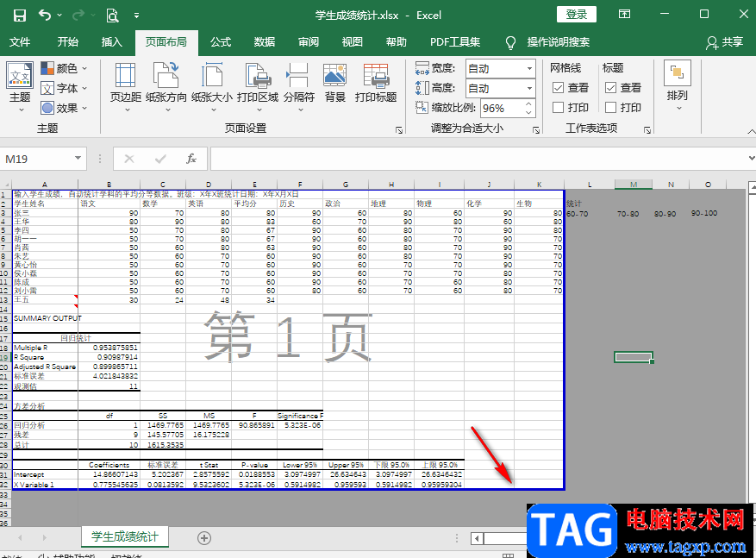Click the Name Box showing M19
Image resolution: width=756 pixels, height=558 pixels.
(x=37, y=159)
